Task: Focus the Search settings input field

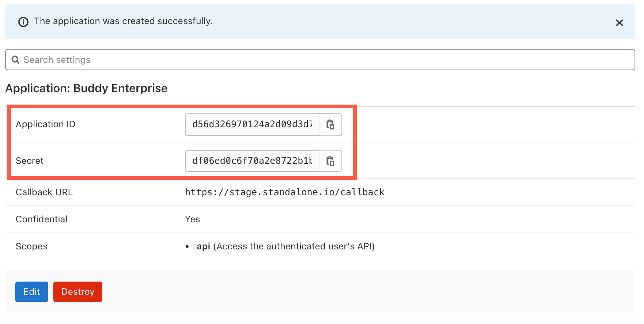Action: coord(322,60)
